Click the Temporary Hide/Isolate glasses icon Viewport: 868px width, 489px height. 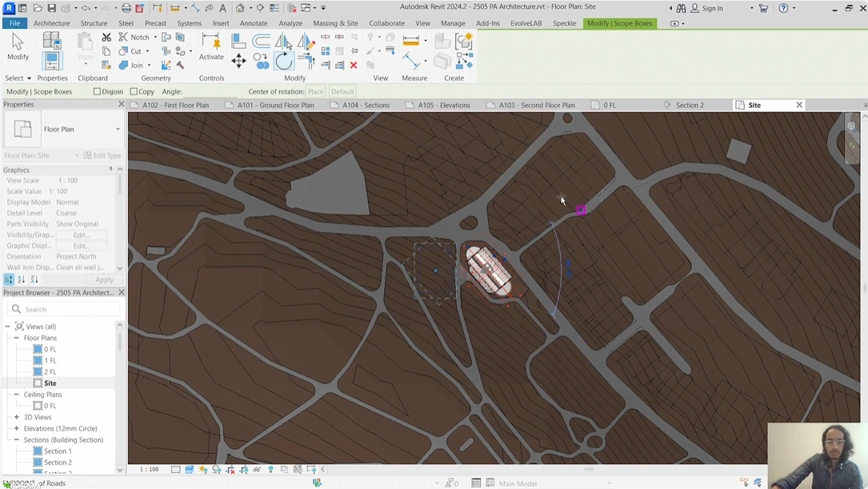coord(257,469)
